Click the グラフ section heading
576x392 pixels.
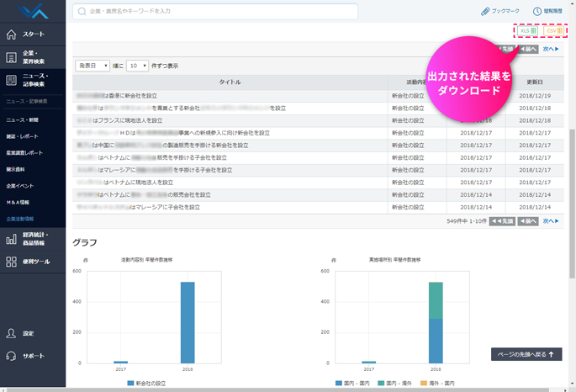click(85, 242)
